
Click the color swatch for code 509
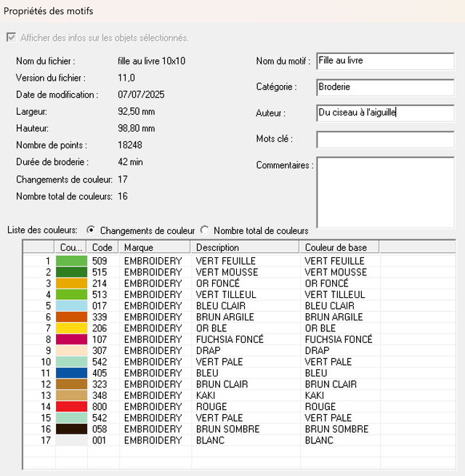[72, 261]
